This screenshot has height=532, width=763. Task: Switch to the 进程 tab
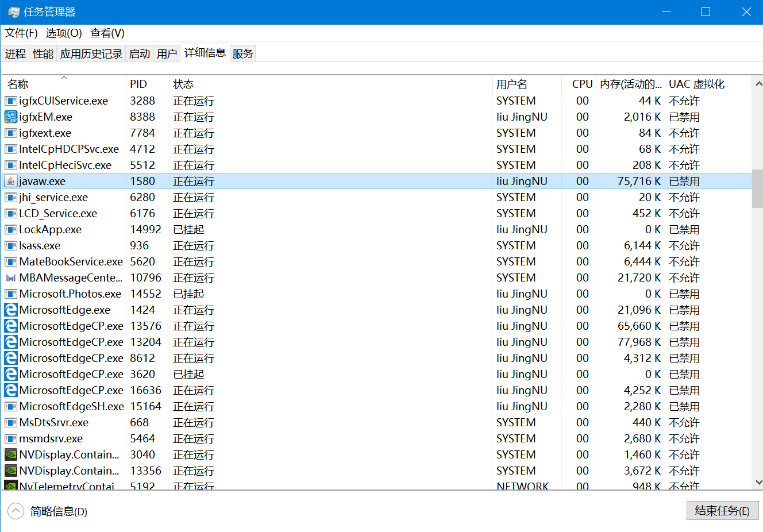(16, 54)
